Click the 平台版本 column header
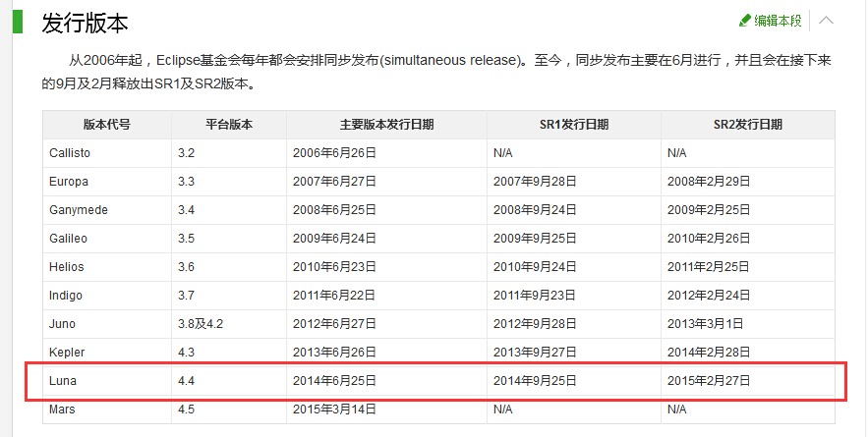This screenshot has height=437, width=868. (228, 125)
